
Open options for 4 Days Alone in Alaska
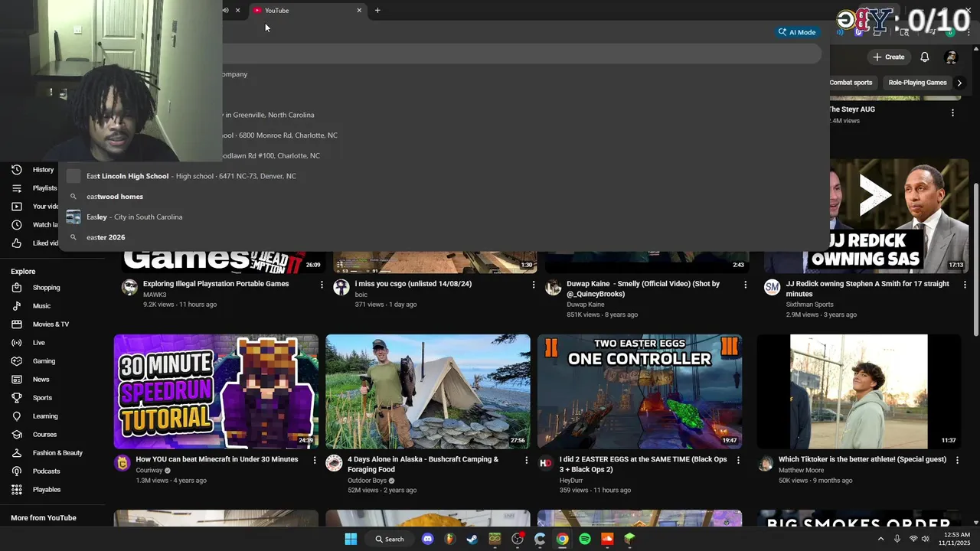526,461
